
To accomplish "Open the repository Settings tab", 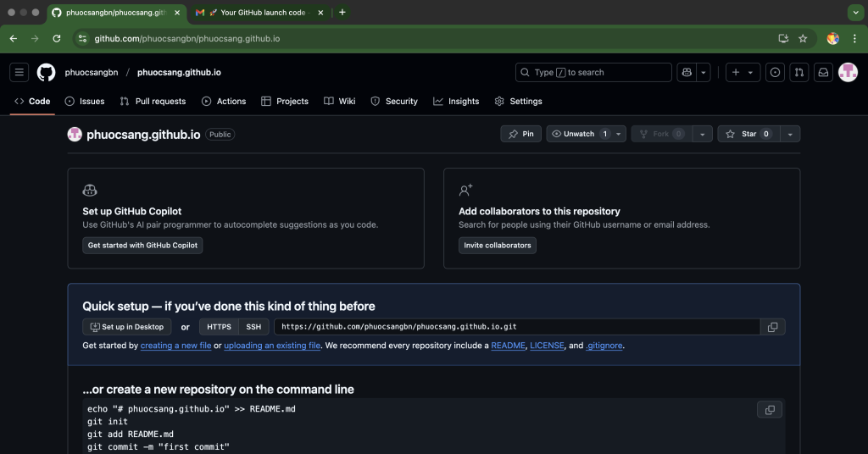I will (518, 101).
